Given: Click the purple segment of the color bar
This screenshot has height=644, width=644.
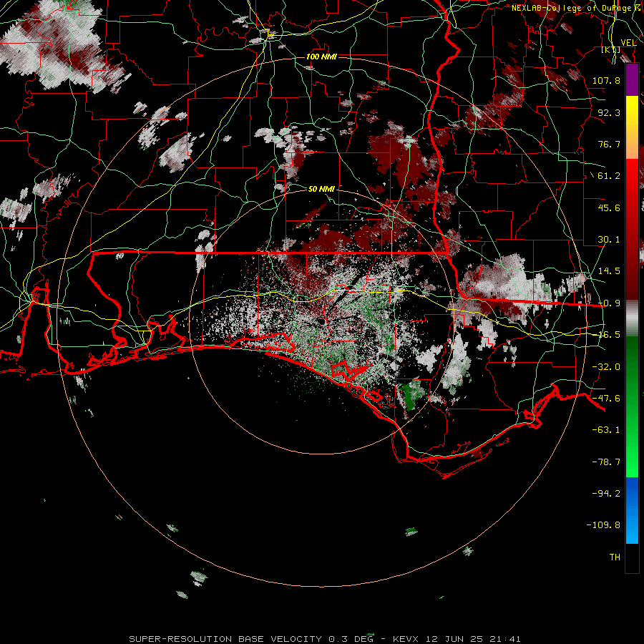Looking at the screenshot, I should point(632,80).
